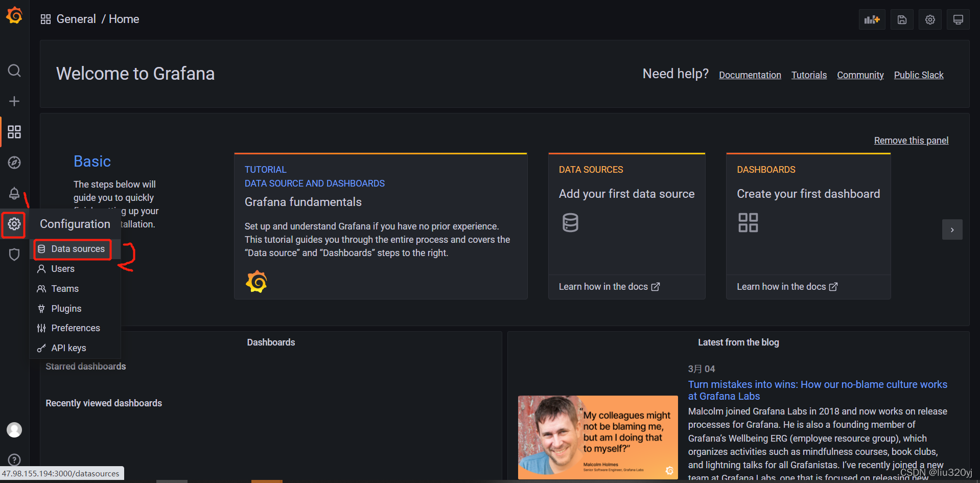This screenshot has height=483, width=980.
Task: Click the Configuration menu header
Action: click(x=75, y=224)
